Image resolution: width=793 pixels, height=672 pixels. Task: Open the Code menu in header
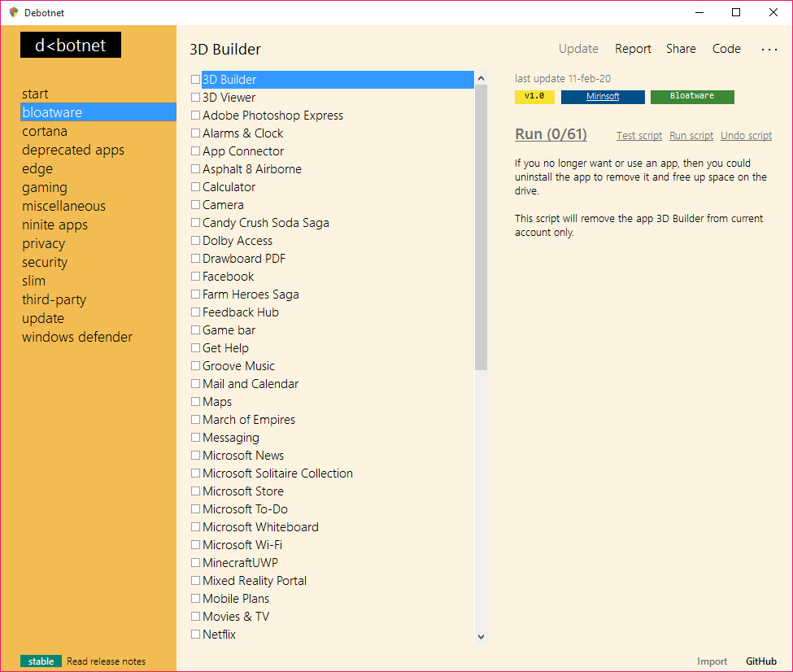pyautogui.click(x=726, y=49)
